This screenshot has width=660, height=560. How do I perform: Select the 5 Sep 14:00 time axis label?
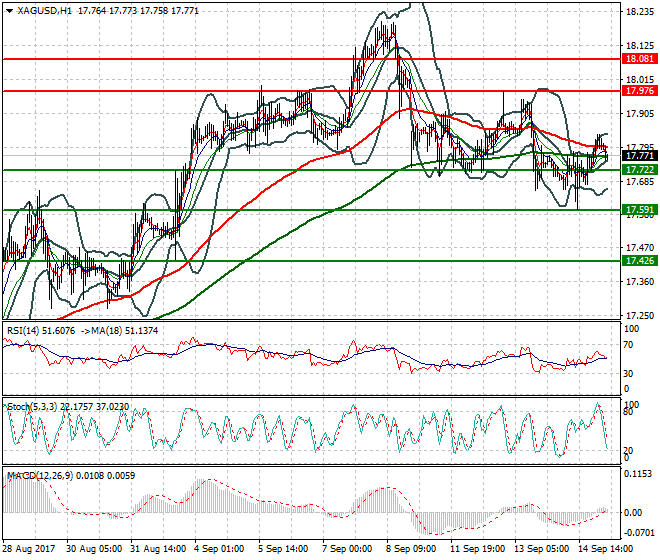[283, 549]
